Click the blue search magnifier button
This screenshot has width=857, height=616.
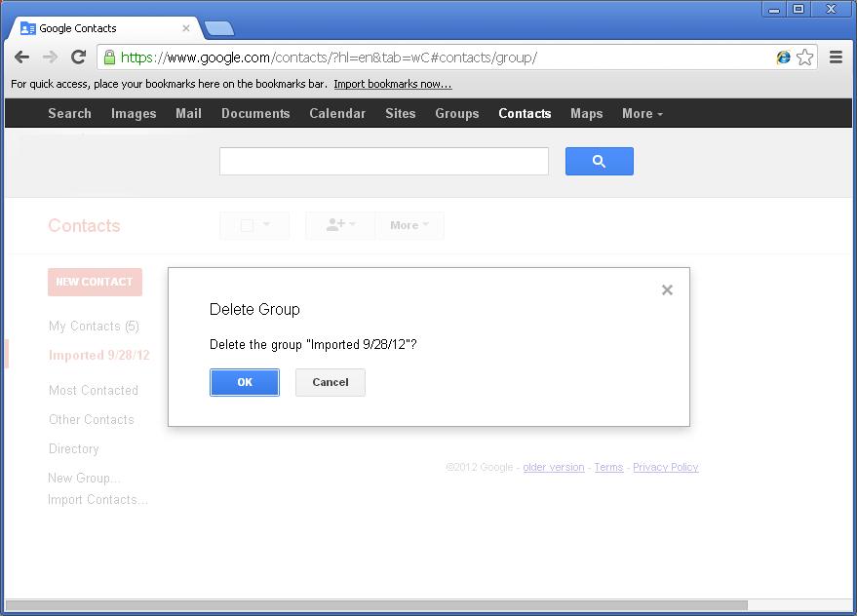(599, 160)
